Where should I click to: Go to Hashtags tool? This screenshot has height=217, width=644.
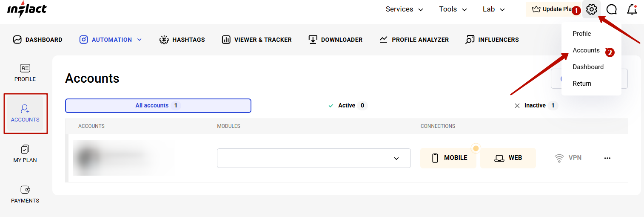182,40
